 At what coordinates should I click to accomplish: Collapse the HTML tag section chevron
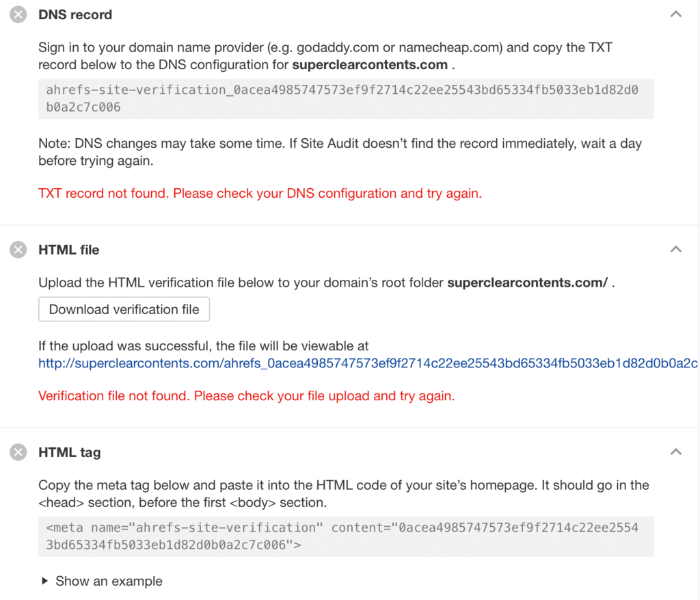coord(675,452)
